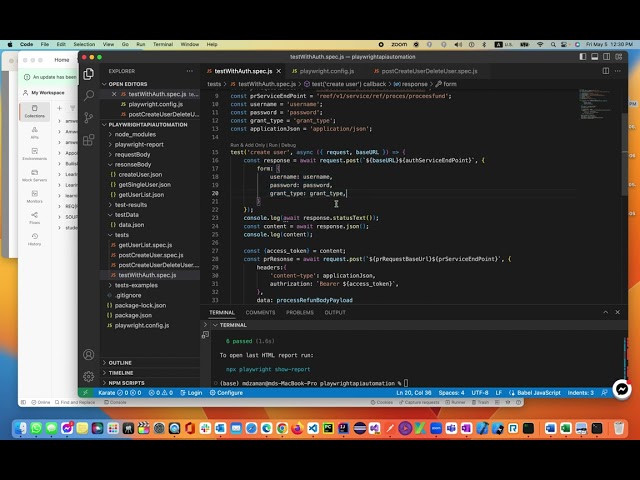Viewport: 640px width, 480px height.
Task: Collapse the PLAYWRIGHTAPIAUTOMATION section
Action: [x=148, y=124]
